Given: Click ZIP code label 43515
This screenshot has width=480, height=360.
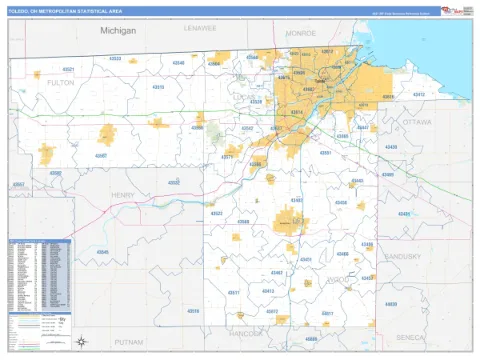Looking at the screenshot, I should click(158, 87).
